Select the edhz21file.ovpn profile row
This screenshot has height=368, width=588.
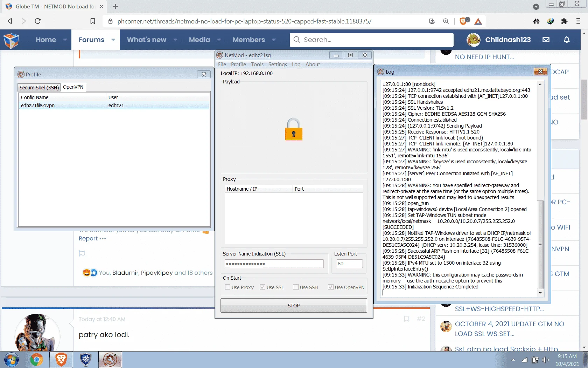click(114, 105)
